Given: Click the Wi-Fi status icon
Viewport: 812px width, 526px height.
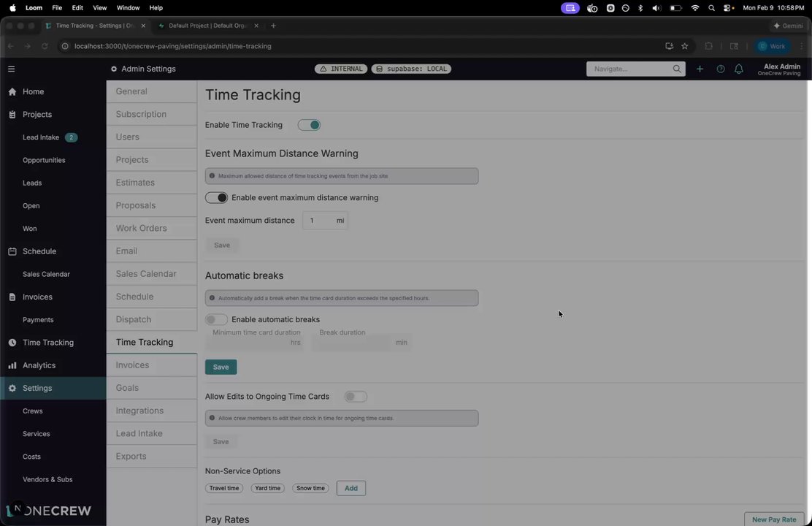Looking at the screenshot, I should click(x=695, y=8).
